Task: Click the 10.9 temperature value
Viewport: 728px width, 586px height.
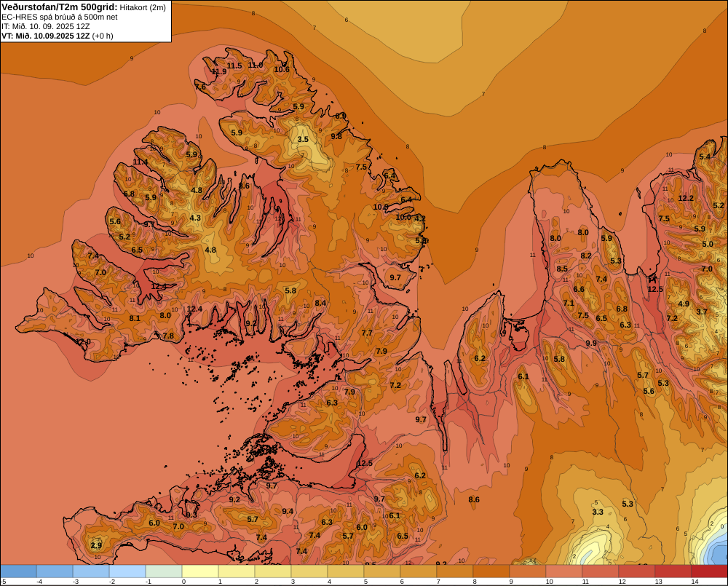Action: tap(381, 207)
